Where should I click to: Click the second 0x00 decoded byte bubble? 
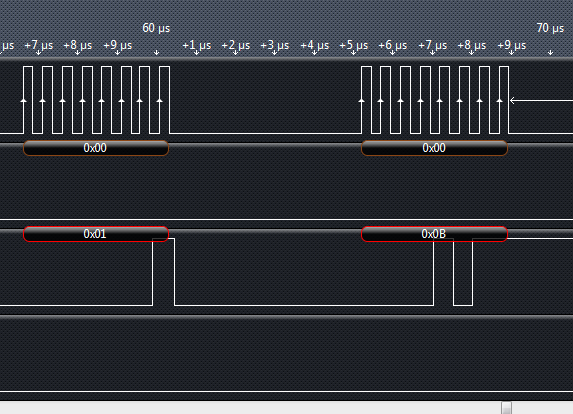coord(435,148)
